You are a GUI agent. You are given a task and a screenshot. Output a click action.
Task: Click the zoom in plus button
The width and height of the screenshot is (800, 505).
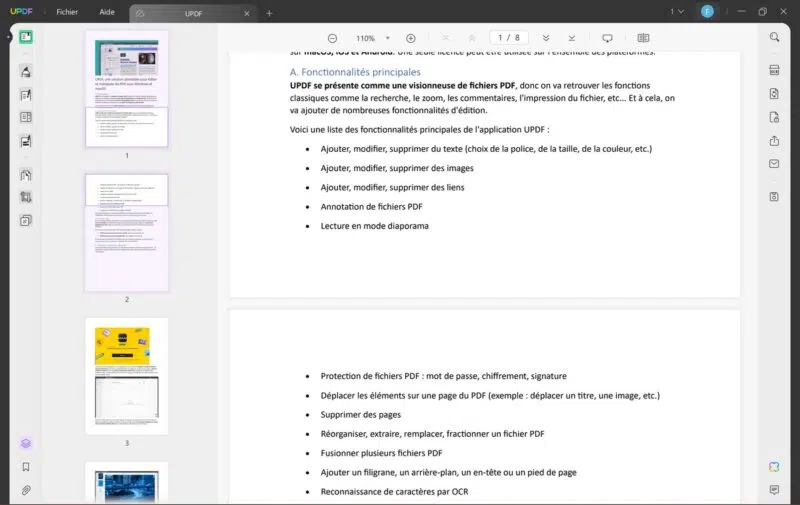click(410, 38)
